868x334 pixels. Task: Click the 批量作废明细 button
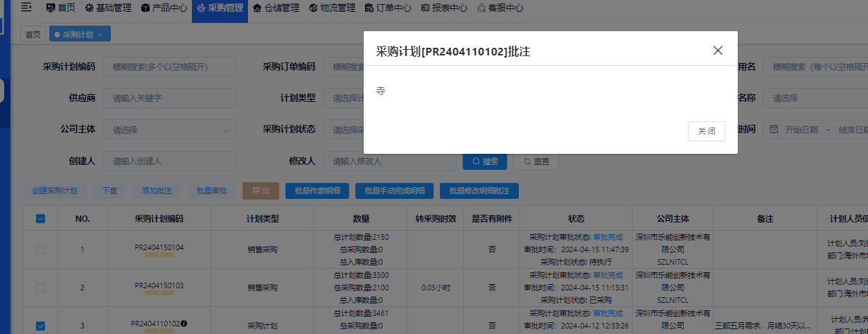tap(317, 191)
